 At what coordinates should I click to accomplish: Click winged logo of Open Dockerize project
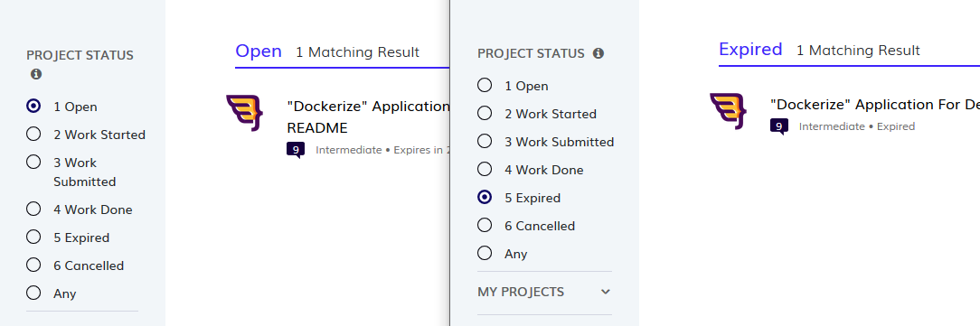click(x=244, y=112)
